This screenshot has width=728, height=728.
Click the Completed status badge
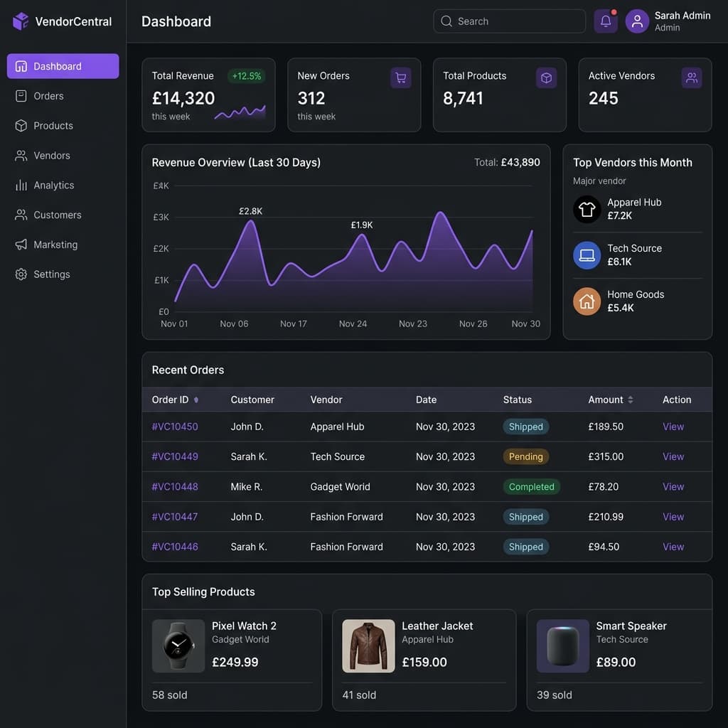(531, 487)
